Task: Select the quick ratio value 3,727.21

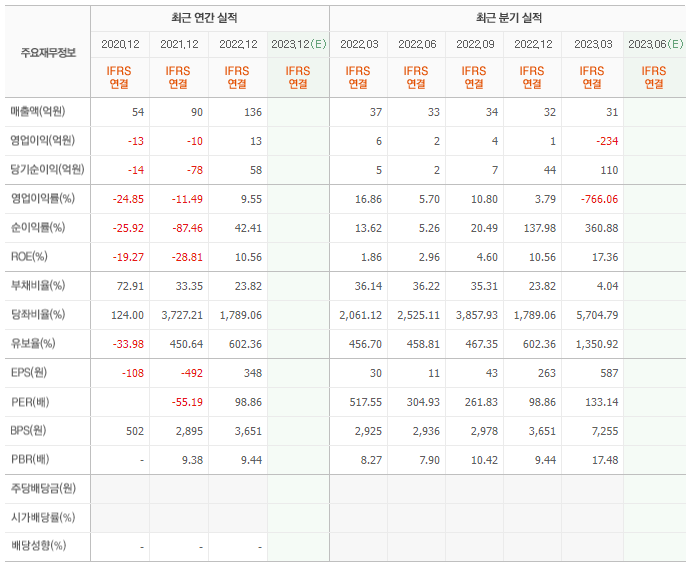Action: click(182, 316)
